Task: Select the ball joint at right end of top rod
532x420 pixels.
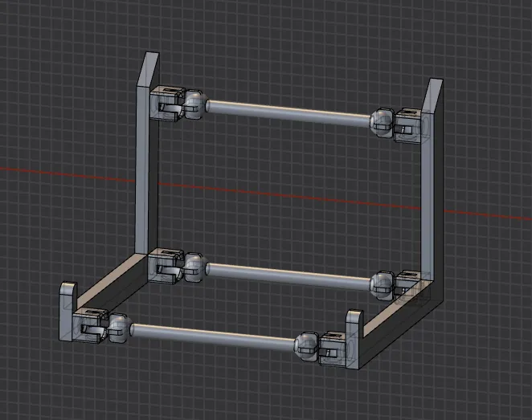Action: click(382, 123)
